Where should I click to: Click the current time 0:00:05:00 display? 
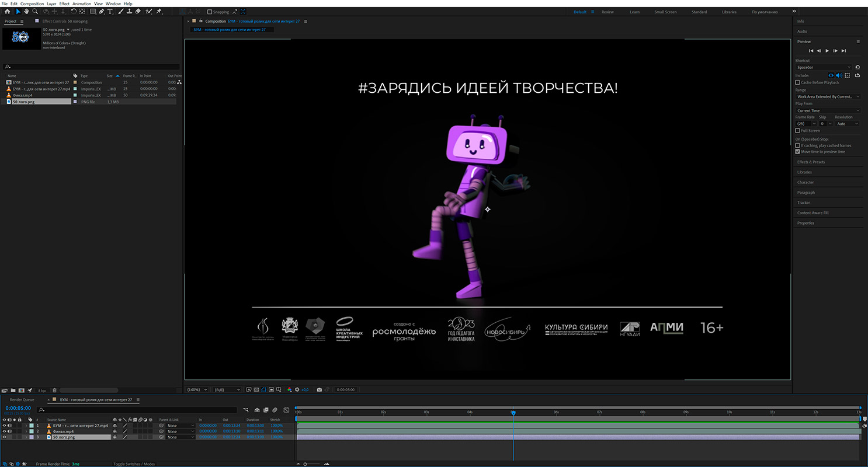18,408
